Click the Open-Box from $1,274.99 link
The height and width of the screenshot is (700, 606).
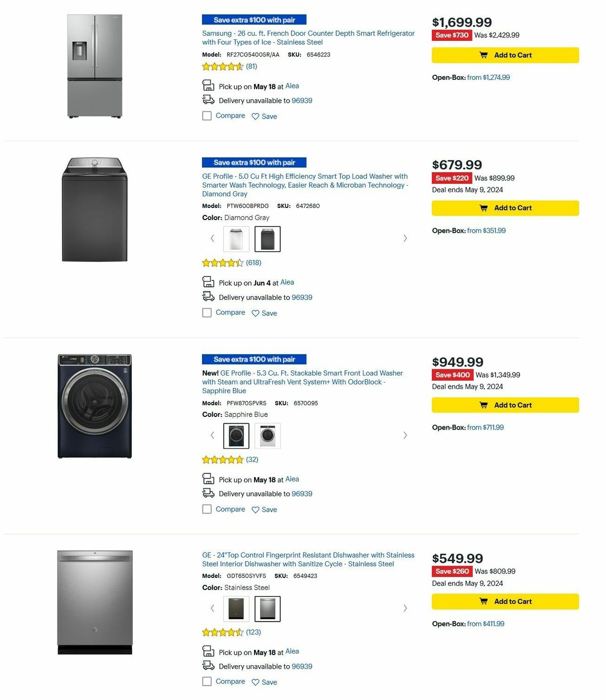[488, 77]
